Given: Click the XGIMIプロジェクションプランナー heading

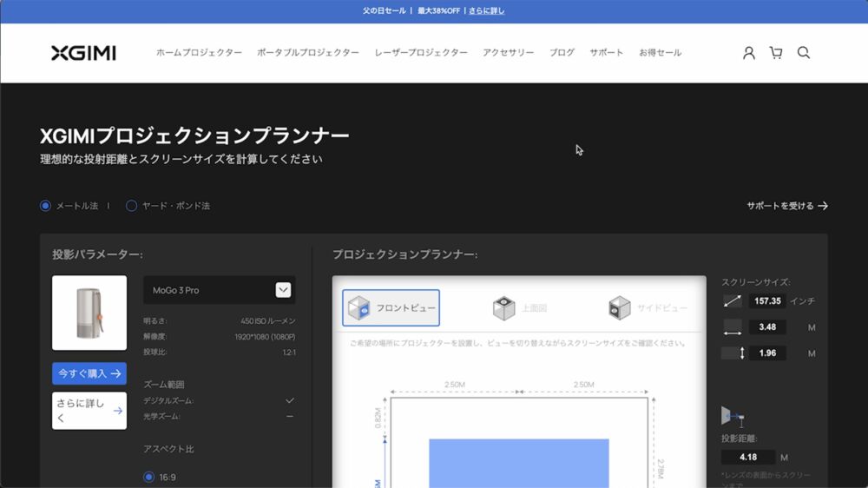Looking at the screenshot, I should point(194,135).
